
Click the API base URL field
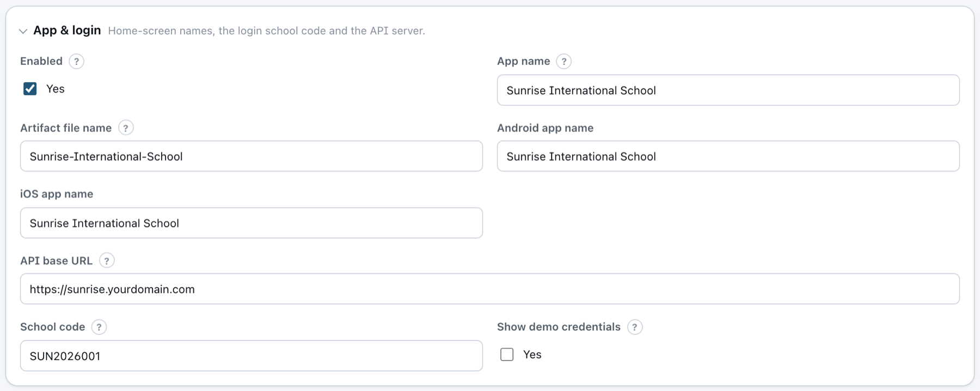490,289
